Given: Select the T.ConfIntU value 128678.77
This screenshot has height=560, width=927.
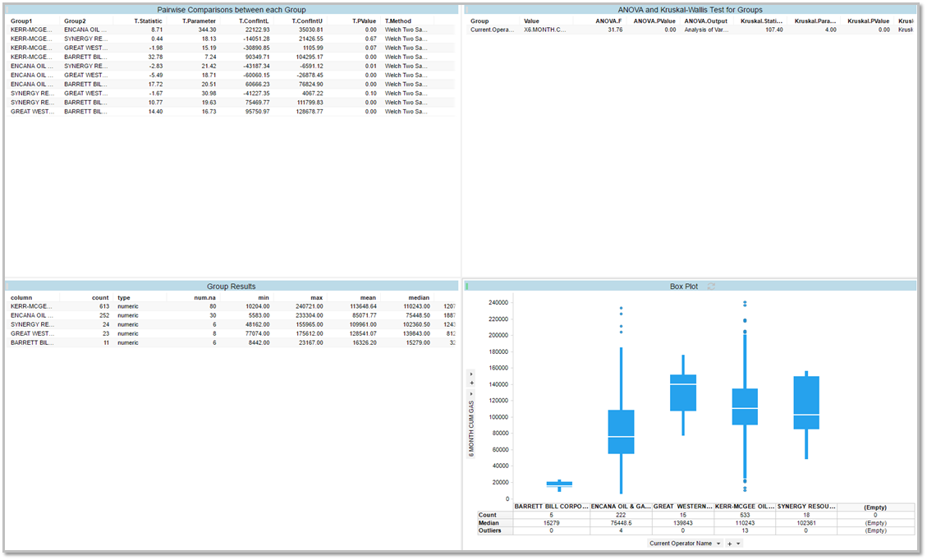Looking at the screenshot, I should (310, 111).
